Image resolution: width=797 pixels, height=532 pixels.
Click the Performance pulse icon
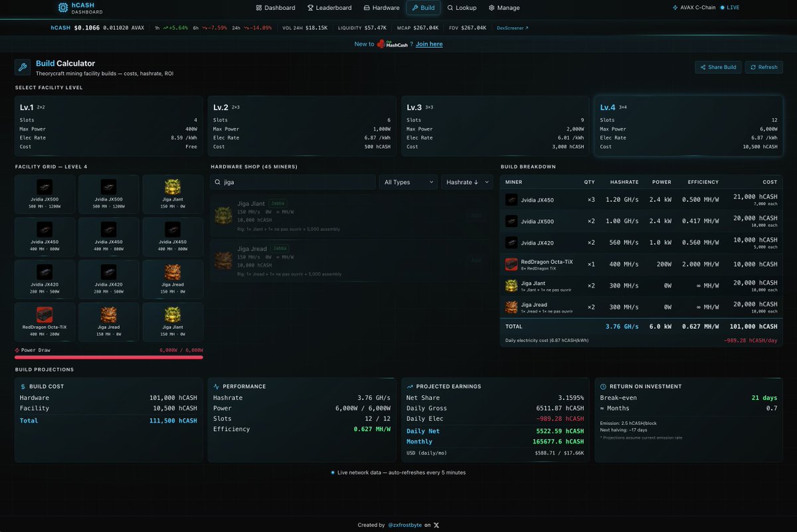(x=217, y=387)
